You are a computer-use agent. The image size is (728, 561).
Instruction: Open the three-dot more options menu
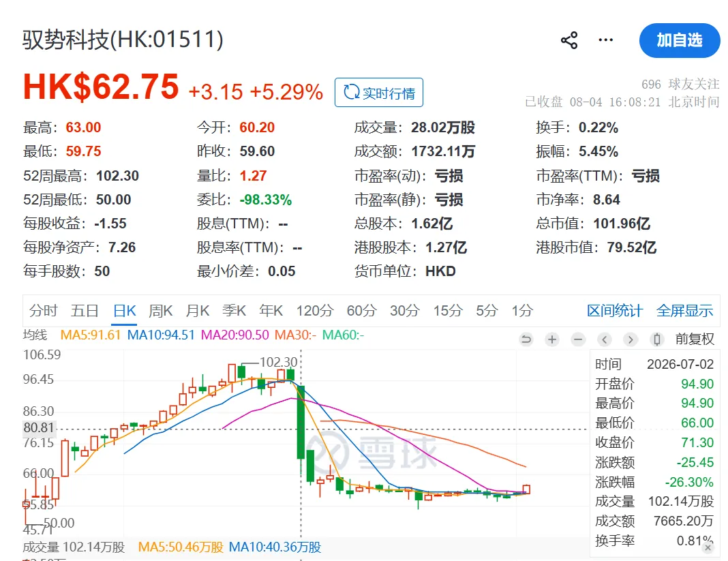605,40
